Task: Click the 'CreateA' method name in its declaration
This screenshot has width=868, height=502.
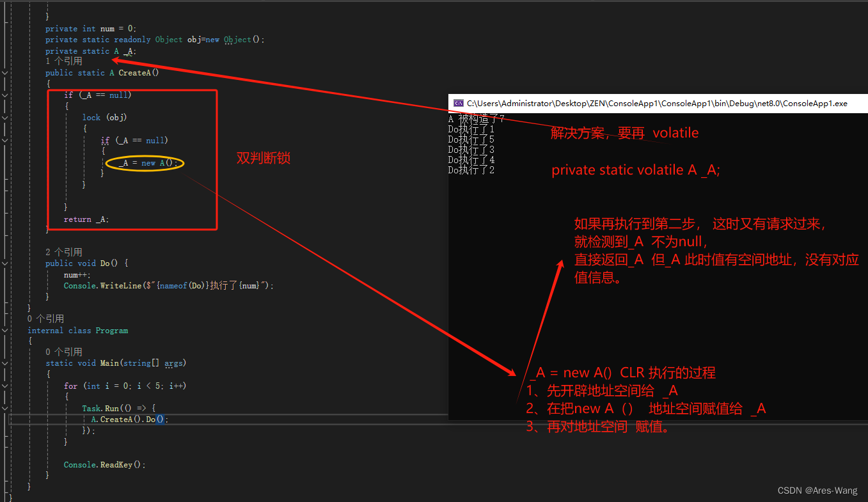Action: (134, 73)
